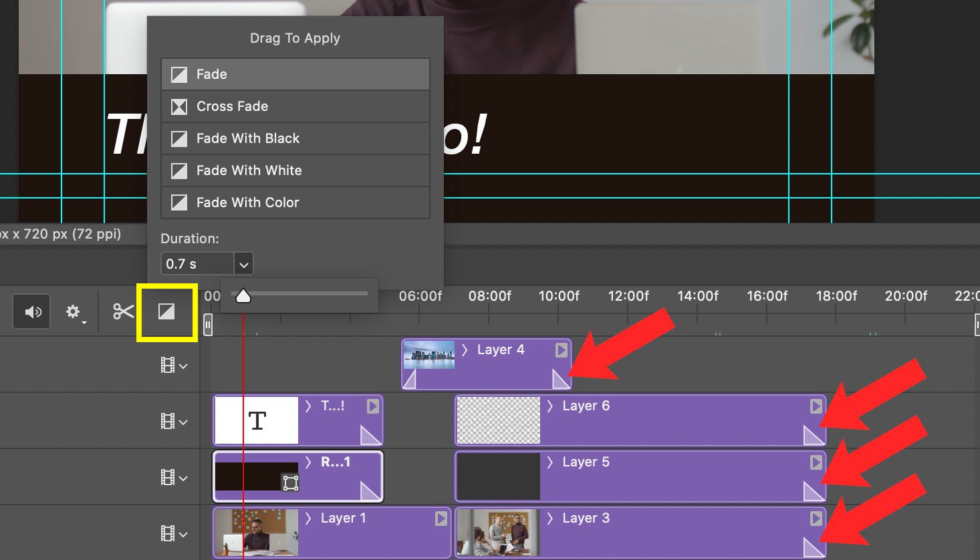Click the duration slider handle
The width and height of the screenshot is (980, 560).
(243, 294)
